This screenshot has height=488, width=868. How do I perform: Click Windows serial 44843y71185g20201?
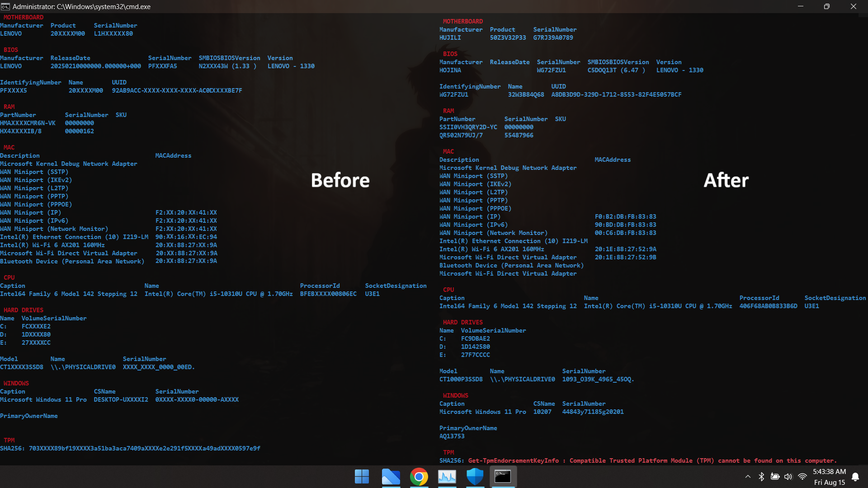[x=593, y=412]
